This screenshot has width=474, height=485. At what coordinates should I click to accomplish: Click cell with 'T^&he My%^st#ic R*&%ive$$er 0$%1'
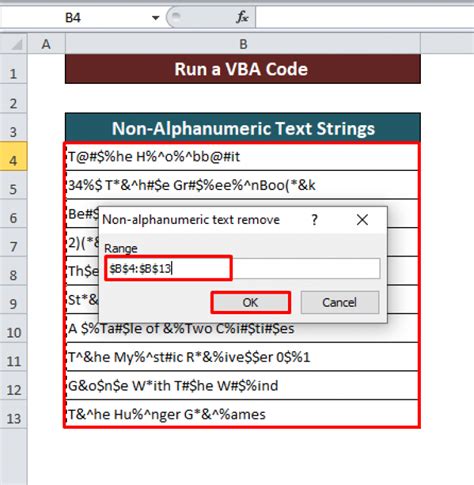coord(242,357)
